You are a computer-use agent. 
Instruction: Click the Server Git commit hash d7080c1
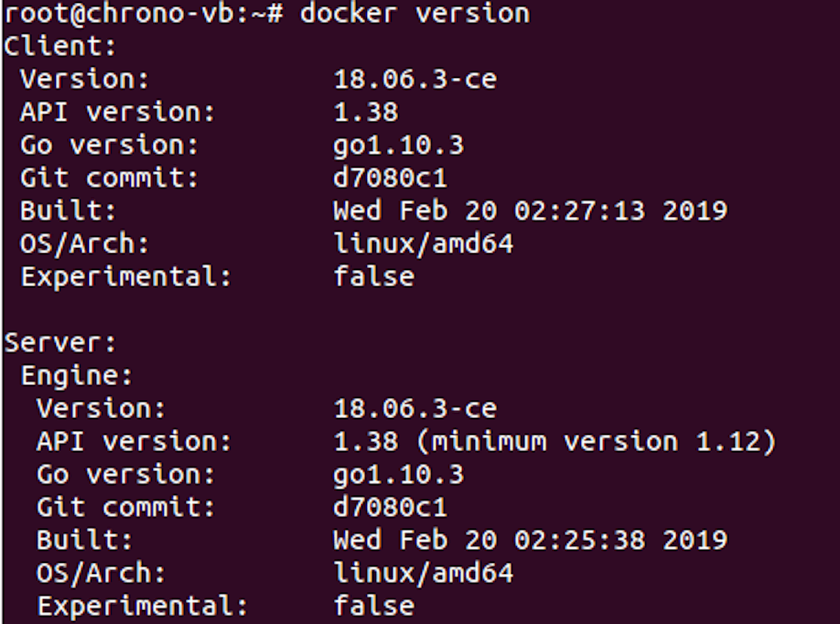coord(390,507)
